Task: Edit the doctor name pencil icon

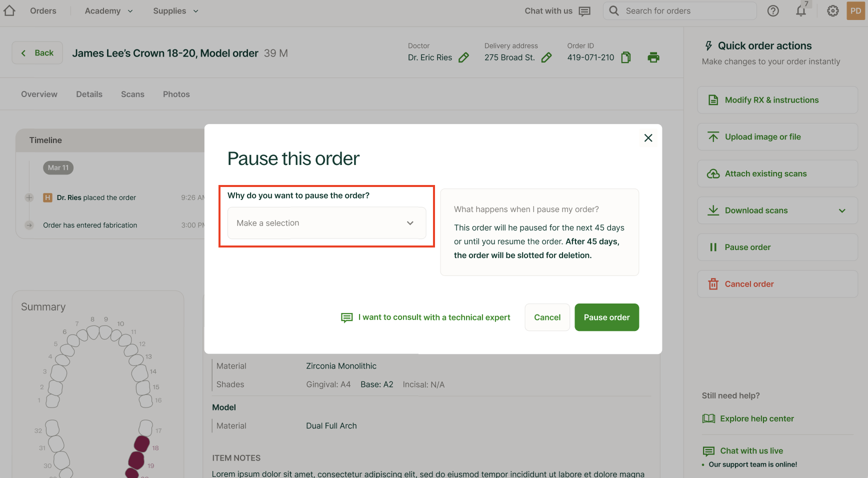Action: coord(463,57)
